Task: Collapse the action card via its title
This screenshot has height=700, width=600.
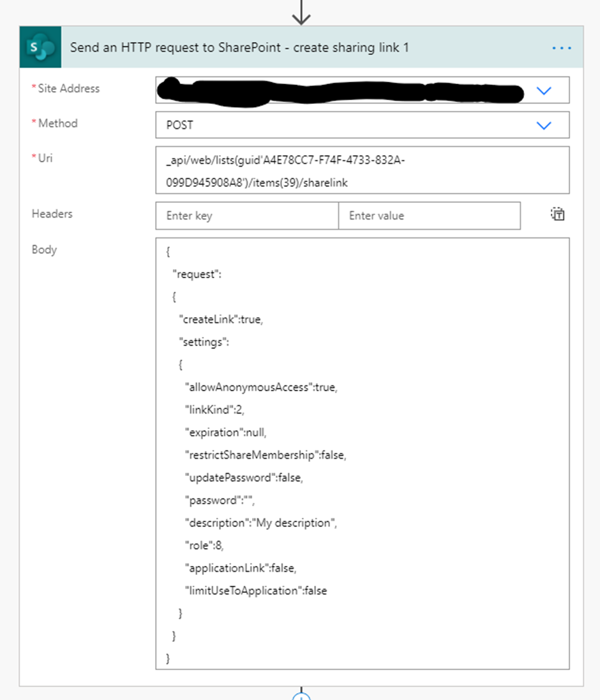Action: [239, 48]
